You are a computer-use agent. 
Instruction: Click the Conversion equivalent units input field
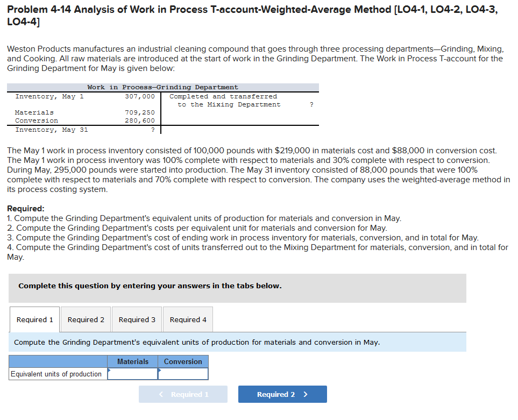[182, 373]
